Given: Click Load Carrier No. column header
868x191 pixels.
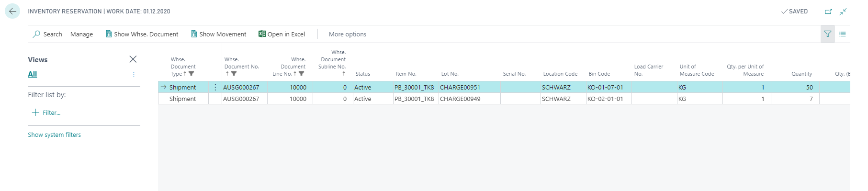Looking at the screenshot, I should coord(648,70).
